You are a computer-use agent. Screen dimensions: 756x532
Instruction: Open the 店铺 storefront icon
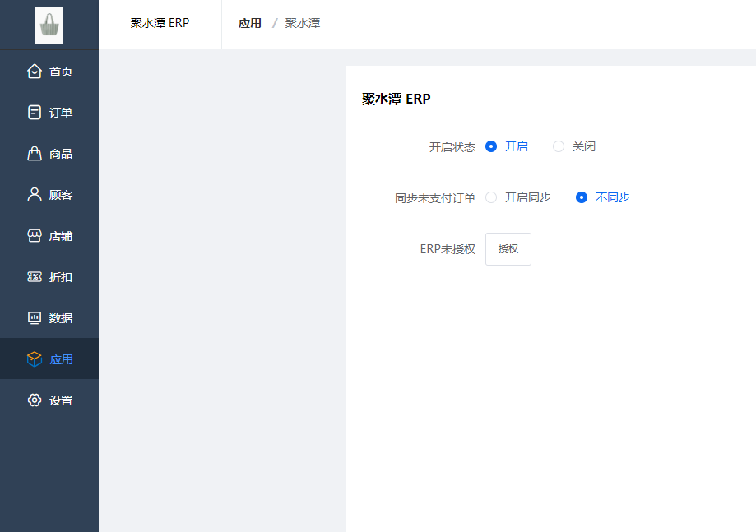pos(35,236)
